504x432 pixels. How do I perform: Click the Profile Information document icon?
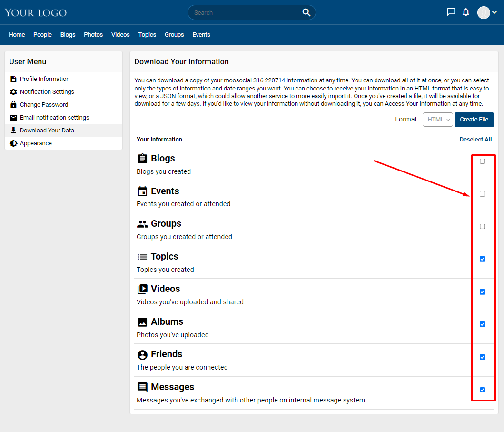point(13,79)
